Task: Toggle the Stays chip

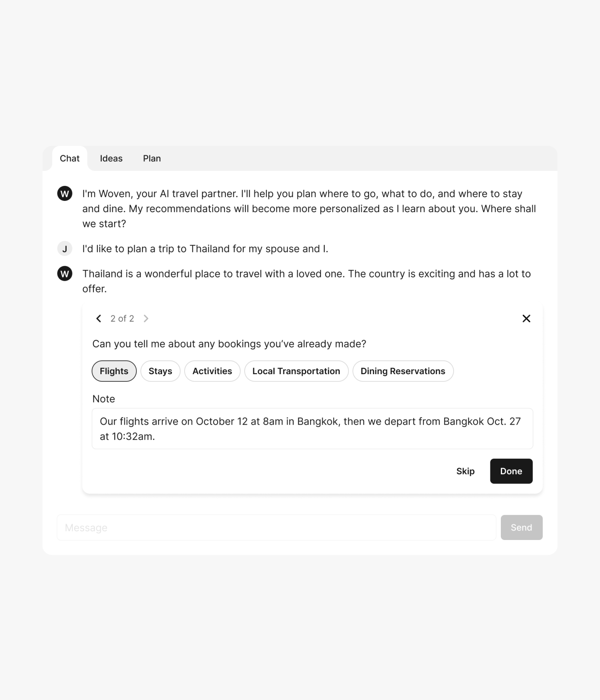Action: click(160, 371)
